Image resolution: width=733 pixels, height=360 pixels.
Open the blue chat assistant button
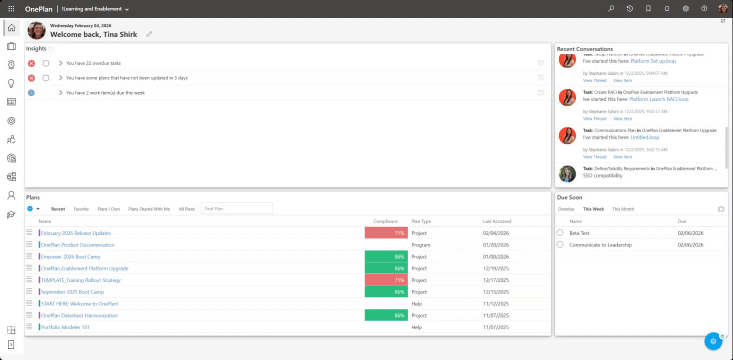[x=713, y=341]
